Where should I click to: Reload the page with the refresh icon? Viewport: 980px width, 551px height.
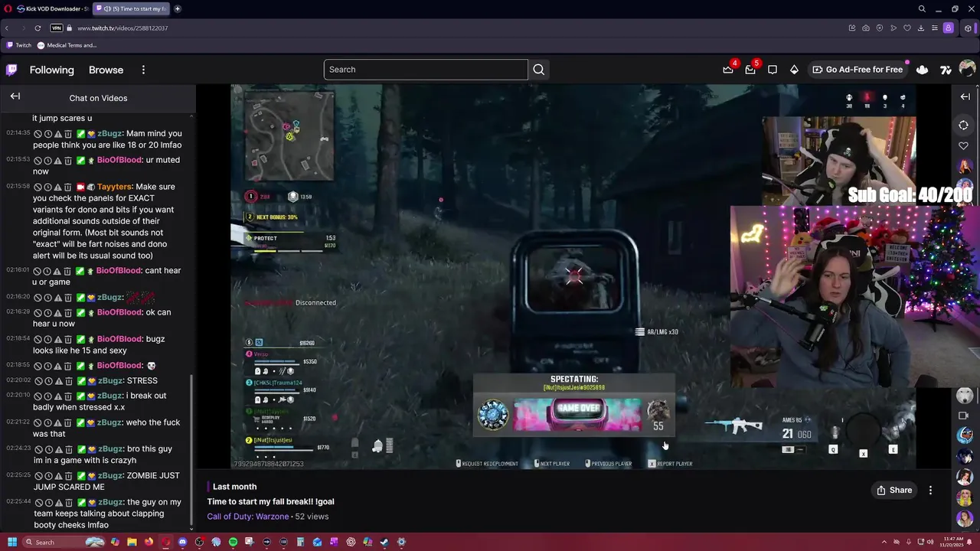(38, 28)
